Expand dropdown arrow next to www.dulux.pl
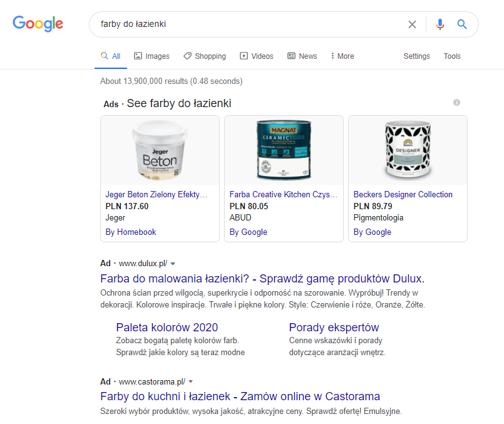 [x=173, y=264]
